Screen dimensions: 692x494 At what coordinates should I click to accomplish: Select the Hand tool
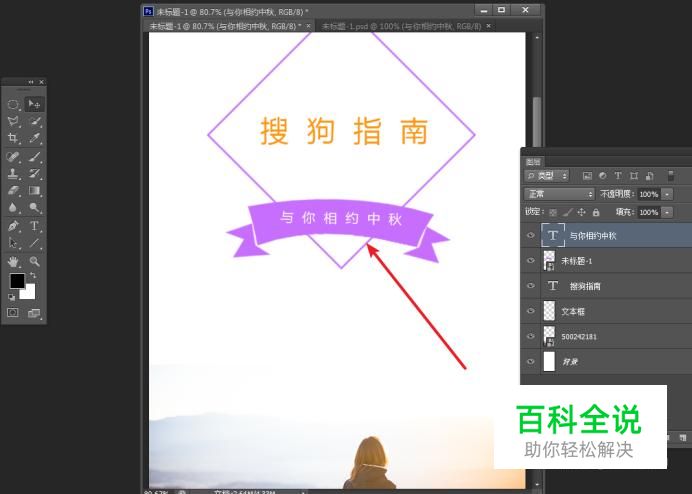click(13, 261)
